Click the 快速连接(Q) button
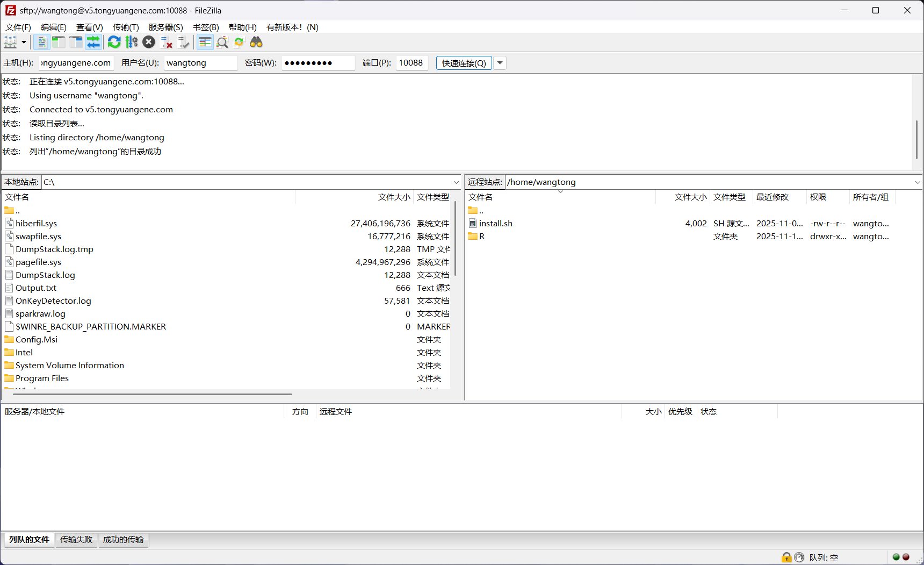924x565 pixels. click(464, 63)
